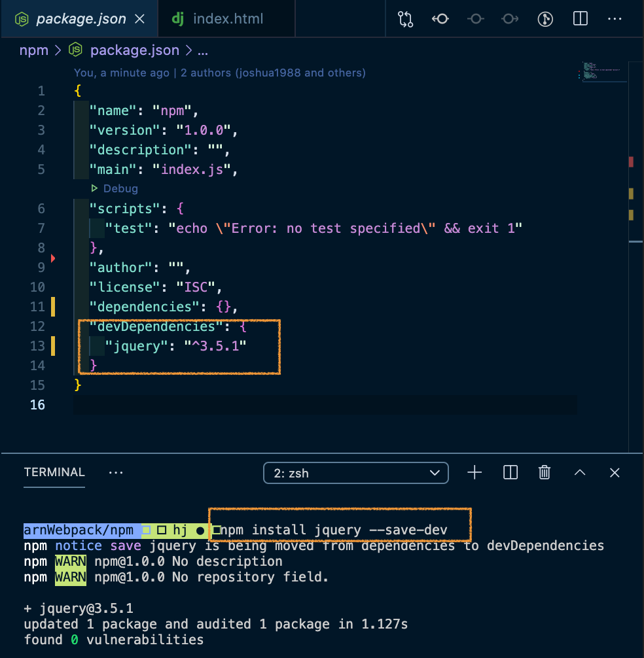Kill the terminal using the trash icon
The image size is (644, 658).
pos(544,472)
